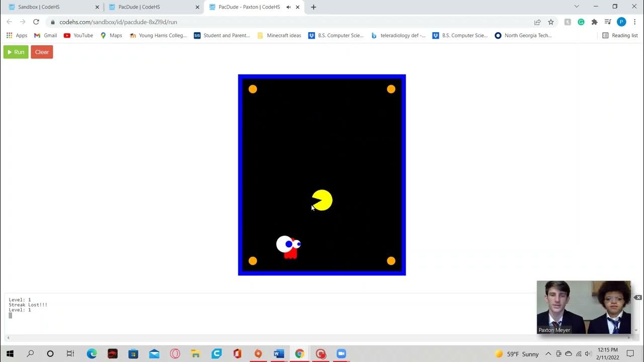Screen dimensions: 644x362
Task: Open a new browser tab
Action: tap(313, 7)
